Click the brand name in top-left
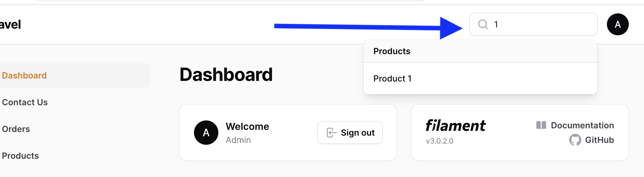This screenshot has height=177, width=644. pyautogui.click(x=10, y=24)
